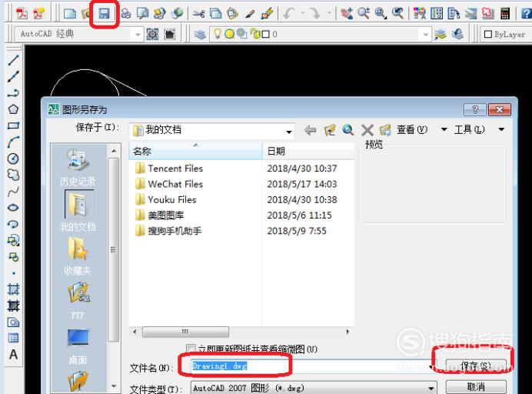Image resolution: width=532 pixels, height=394 pixels.
Task: Click the Create New Folder icon
Action: [385, 130]
